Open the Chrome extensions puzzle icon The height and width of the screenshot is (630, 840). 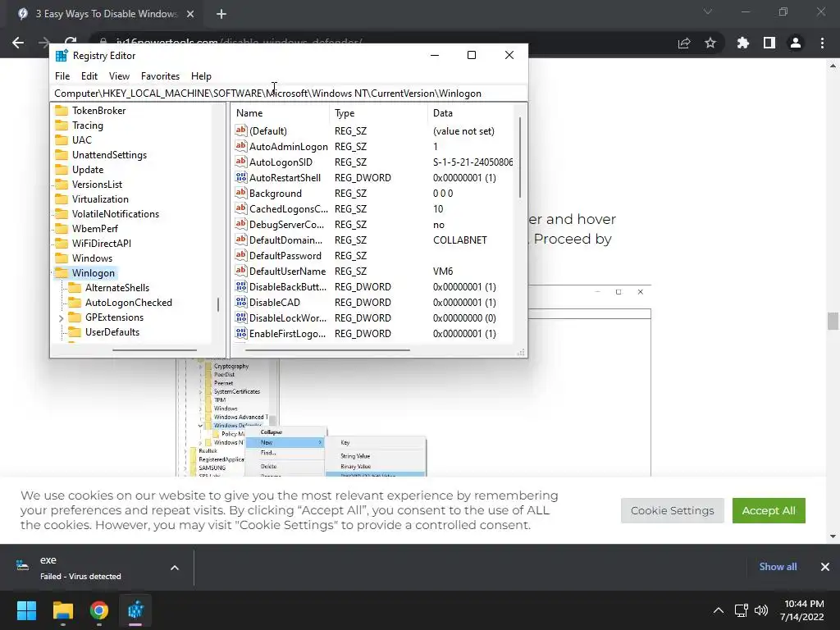(x=743, y=43)
